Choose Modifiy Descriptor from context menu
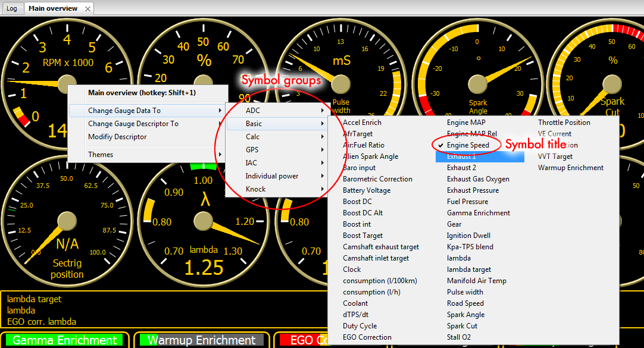Image resolution: width=644 pixels, height=348 pixels. point(117,137)
